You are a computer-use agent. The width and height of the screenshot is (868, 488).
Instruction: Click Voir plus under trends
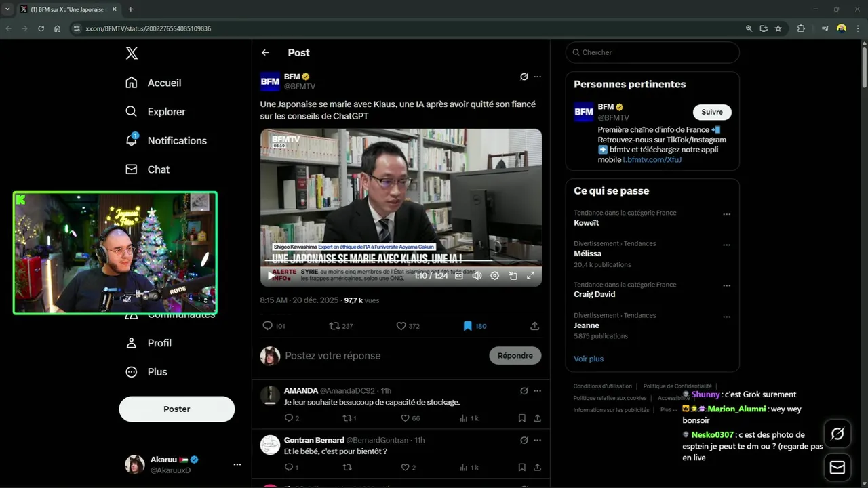589,359
